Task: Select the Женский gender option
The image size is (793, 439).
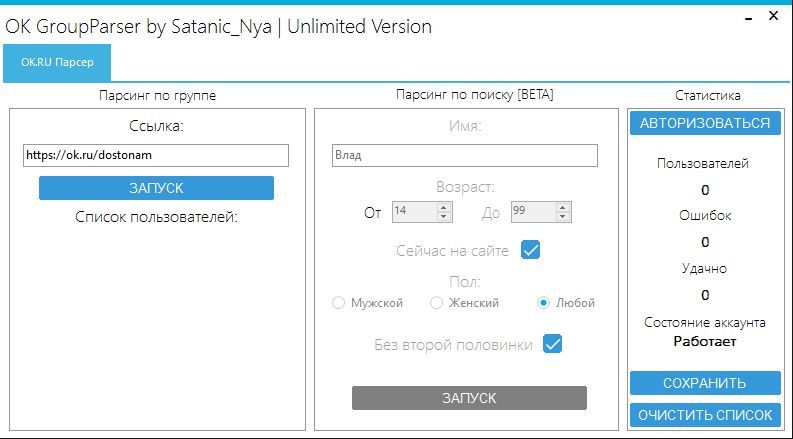Action: (x=436, y=303)
